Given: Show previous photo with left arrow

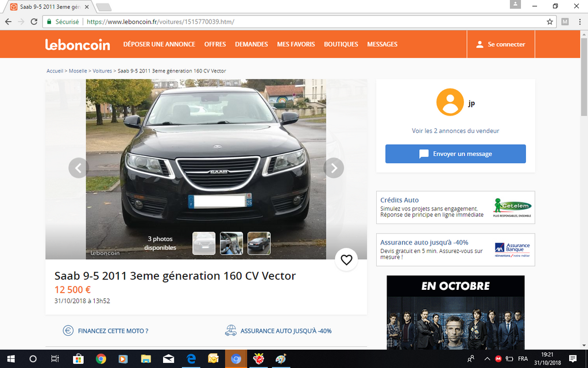Looking at the screenshot, I should [x=78, y=168].
